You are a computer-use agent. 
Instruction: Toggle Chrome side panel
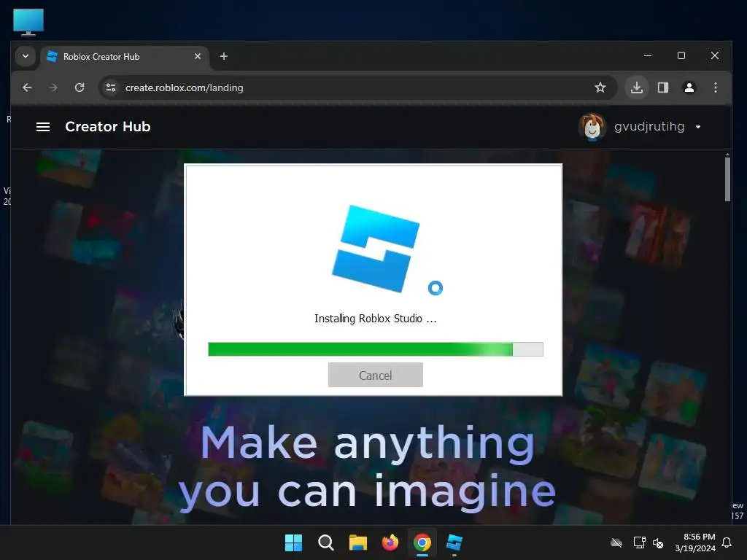click(662, 87)
